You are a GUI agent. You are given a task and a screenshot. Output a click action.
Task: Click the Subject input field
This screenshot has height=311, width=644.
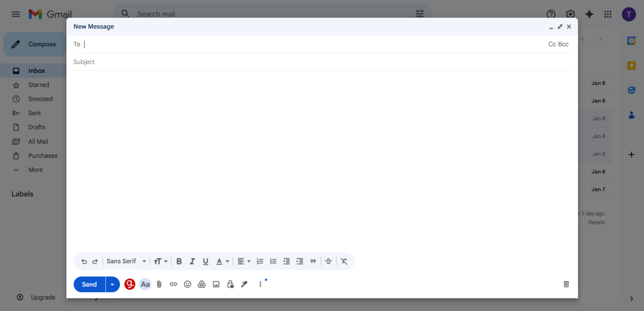click(188, 62)
